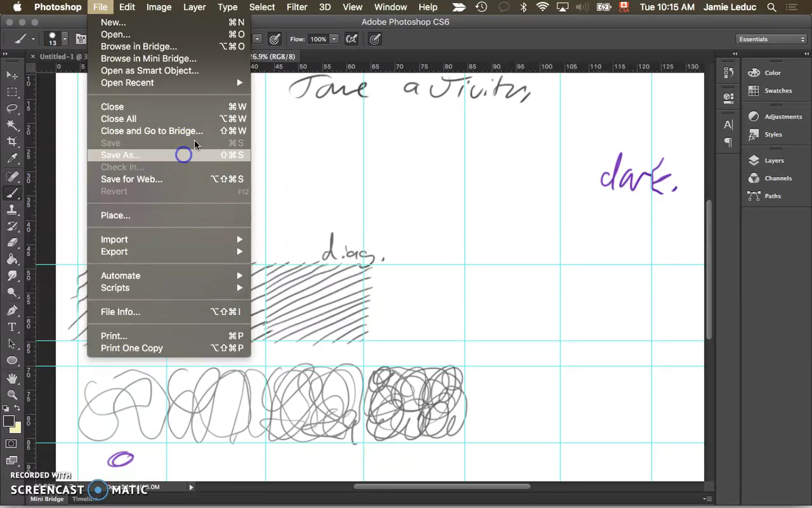The height and width of the screenshot is (508, 812).
Task: Toggle tablet pressure controls size
Action: (375, 39)
